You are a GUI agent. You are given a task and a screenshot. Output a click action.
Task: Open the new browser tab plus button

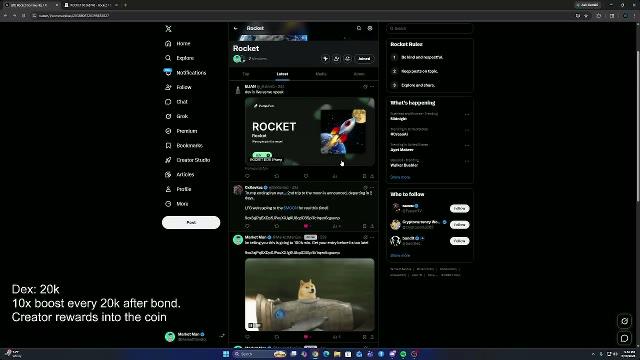pos(125,5)
